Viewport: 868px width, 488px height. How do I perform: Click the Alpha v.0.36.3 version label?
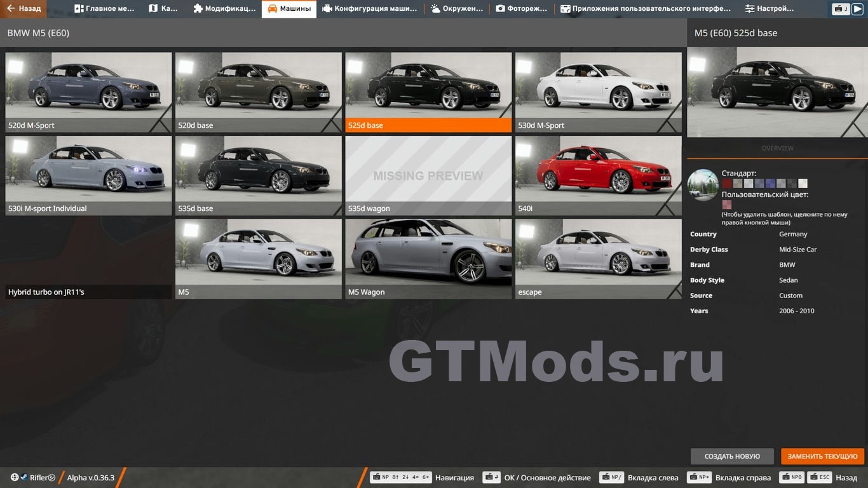point(90,478)
